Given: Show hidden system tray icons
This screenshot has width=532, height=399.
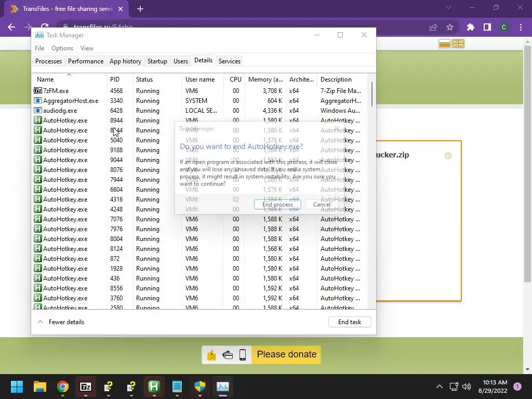Looking at the screenshot, I should click(x=440, y=387).
